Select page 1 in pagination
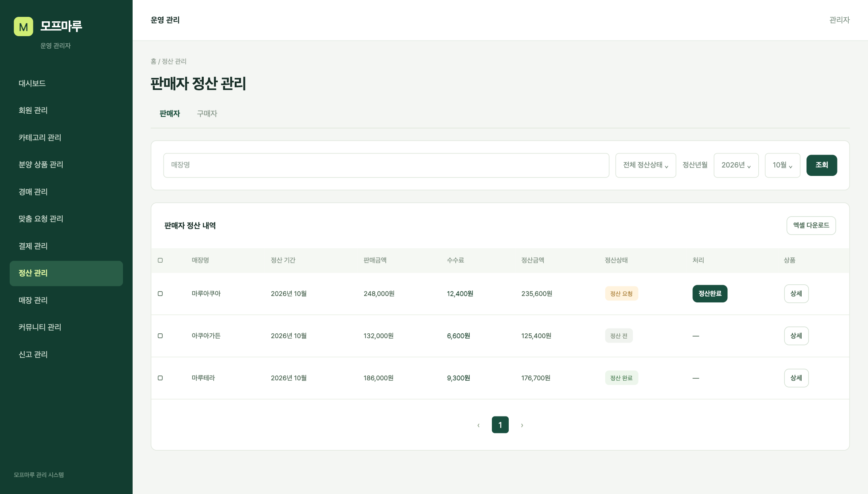This screenshot has width=868, height=494. coord(500,425)
